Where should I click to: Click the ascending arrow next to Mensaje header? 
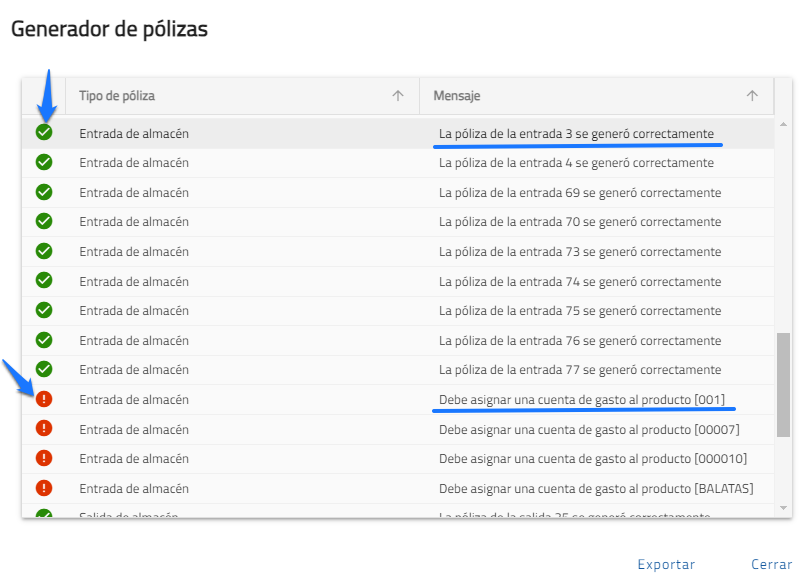pyautogui.click(x=751, y=95)
